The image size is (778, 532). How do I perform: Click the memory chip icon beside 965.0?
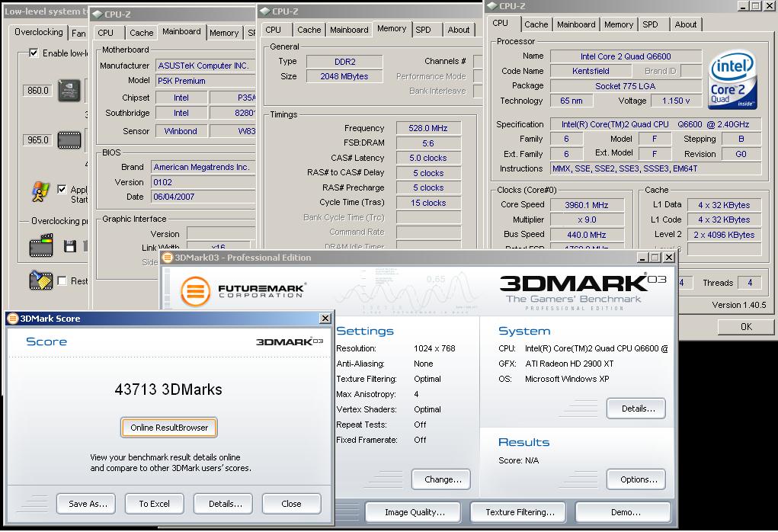(69, 140)
